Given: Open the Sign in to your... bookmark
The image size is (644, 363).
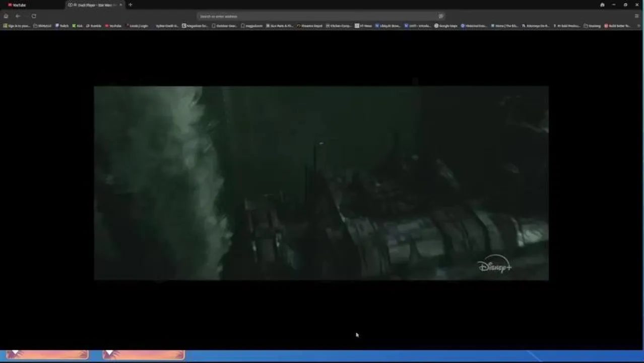Looking at the screenshot, I should [x=17, y=26].
